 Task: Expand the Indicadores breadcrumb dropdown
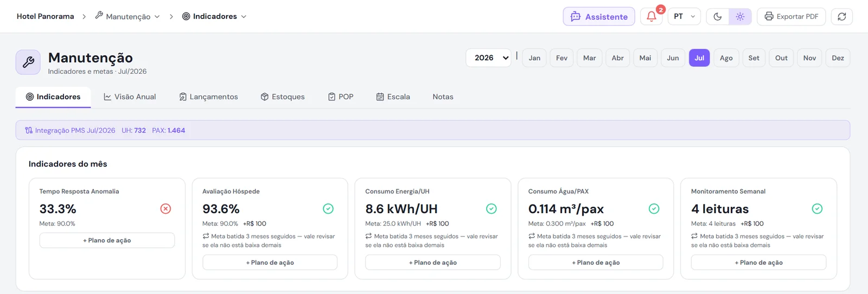pyautogui.click(x=214, y=16)
